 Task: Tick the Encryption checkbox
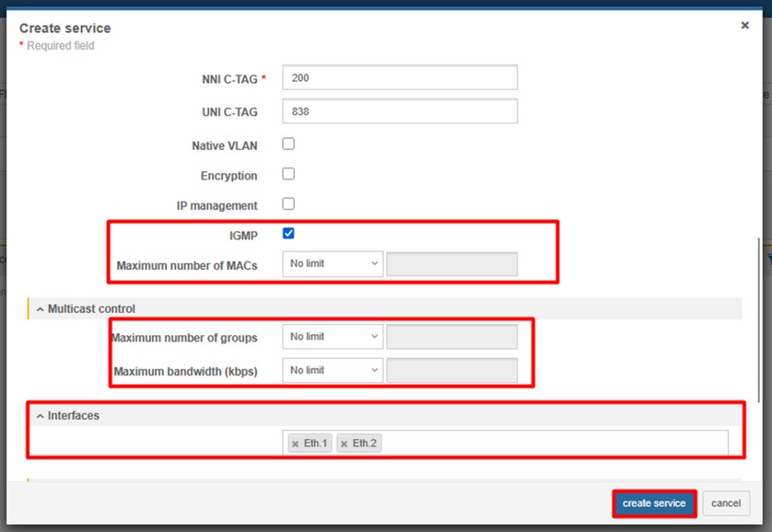click(288, 174)
